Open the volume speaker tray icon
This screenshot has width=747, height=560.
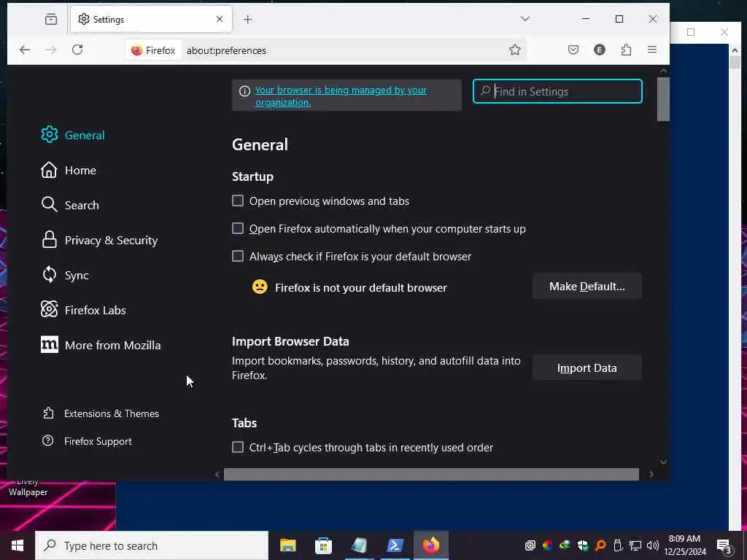(653, 545)
